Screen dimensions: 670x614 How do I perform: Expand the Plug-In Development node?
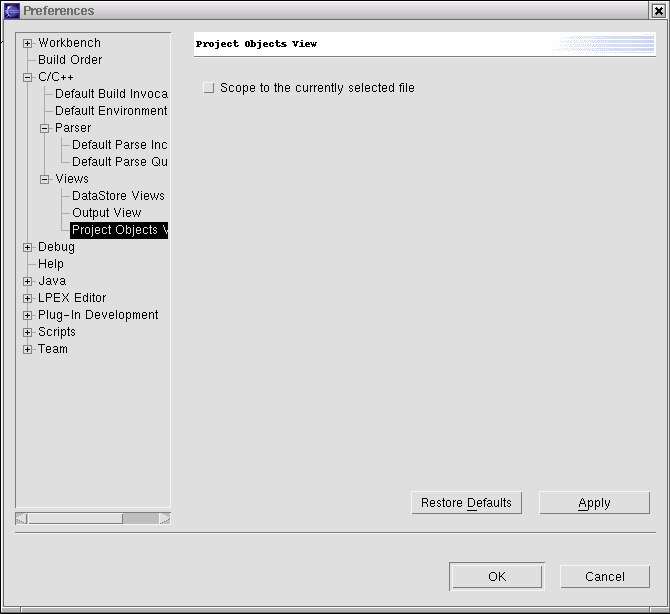[28, 316]
